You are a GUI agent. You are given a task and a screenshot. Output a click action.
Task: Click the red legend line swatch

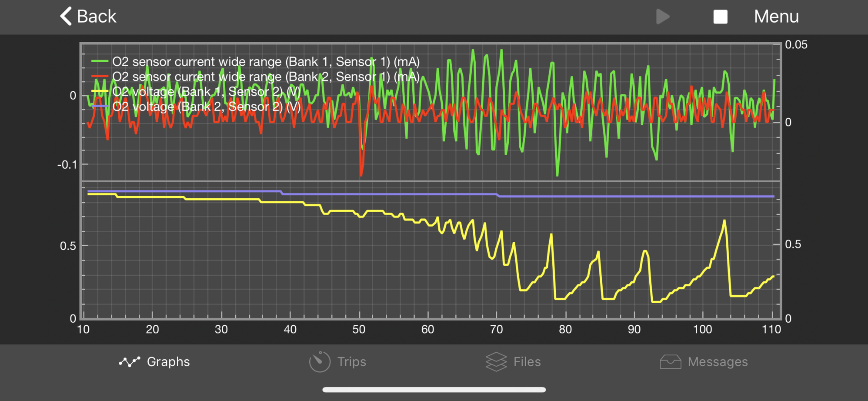point(100,77)
